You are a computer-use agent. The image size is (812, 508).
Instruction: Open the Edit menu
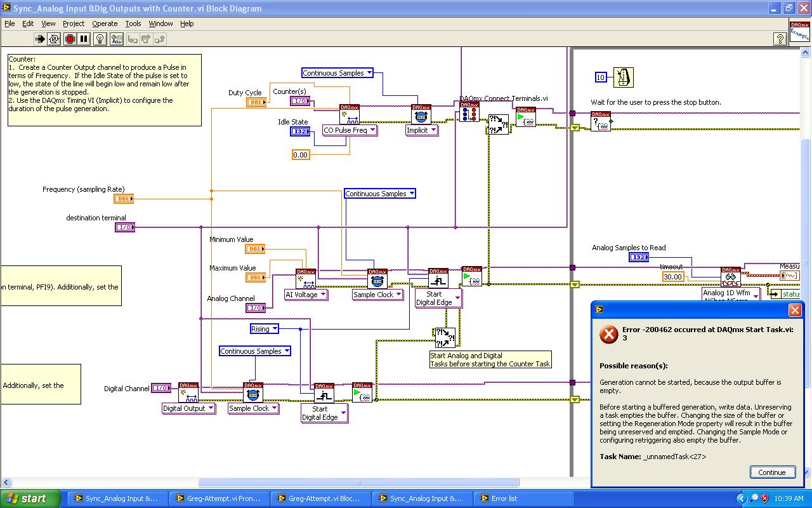point(28,23)
